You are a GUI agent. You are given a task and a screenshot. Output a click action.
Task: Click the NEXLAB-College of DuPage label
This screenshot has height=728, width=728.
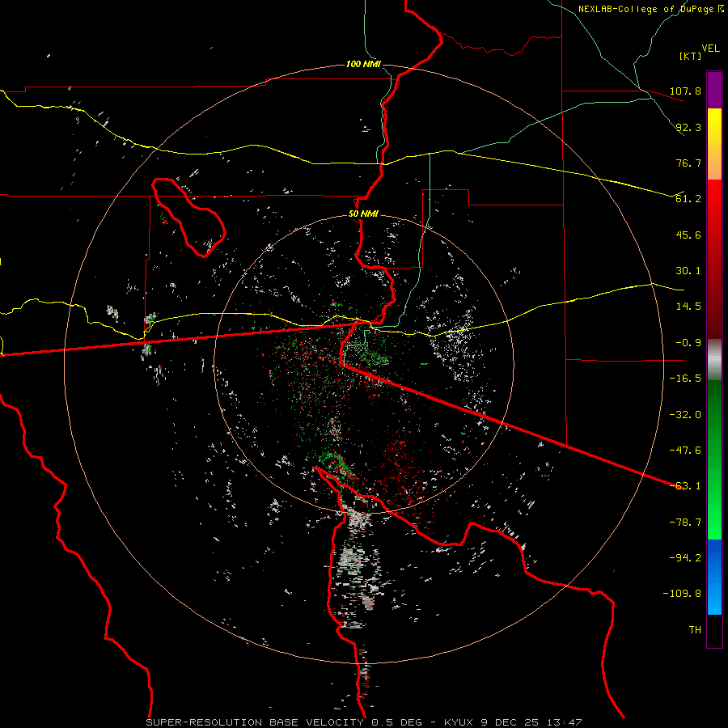tap(650, 9)
